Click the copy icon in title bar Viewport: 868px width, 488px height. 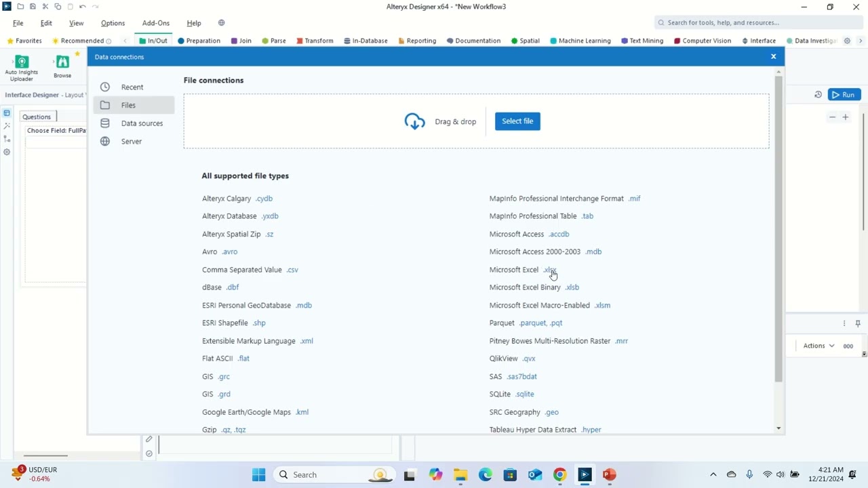[x=58, y=7]
